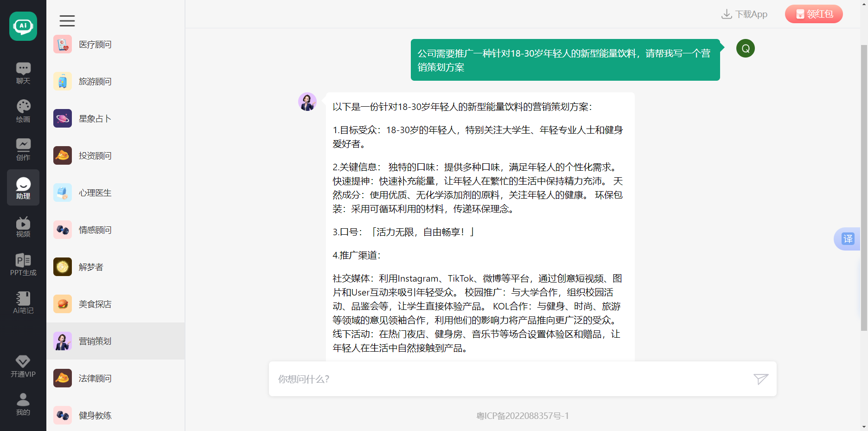Select the 助理 assistant section
Viewport: 868px width, 431px height.
23,188
